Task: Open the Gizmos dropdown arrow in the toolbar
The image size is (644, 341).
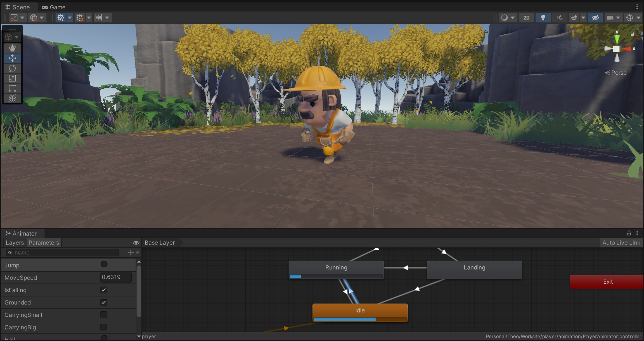Action: pyautogui.click(x=638, y=18)
